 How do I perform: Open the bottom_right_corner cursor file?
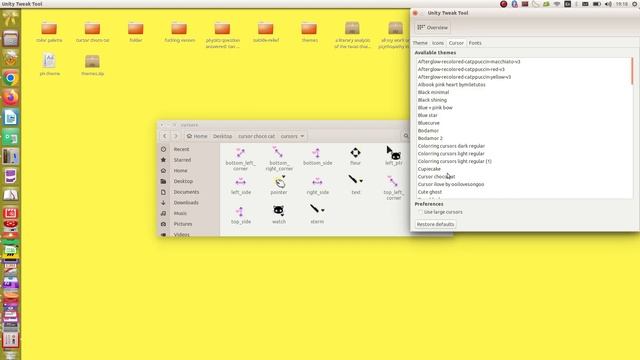[279, 158]
